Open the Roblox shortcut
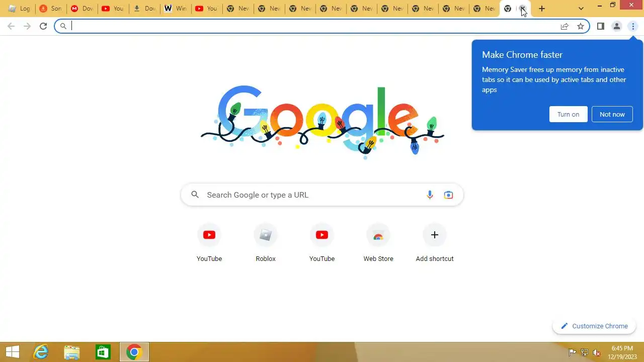This screenshot has width=644, height=362. (x=266, y=244)
